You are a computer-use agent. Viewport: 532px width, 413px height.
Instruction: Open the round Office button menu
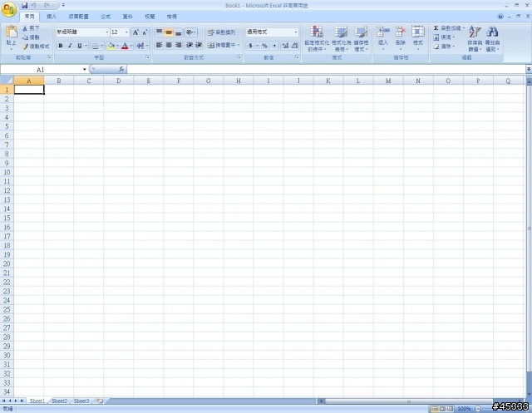click(x=9, y=9)
